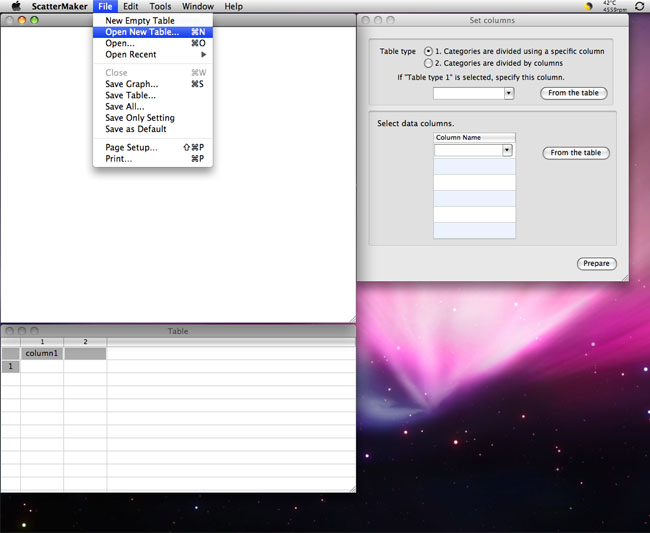The height and width of the screenshot is (533, 650).
Task: Choose Print... from the File menu
Action: point(153,158)
